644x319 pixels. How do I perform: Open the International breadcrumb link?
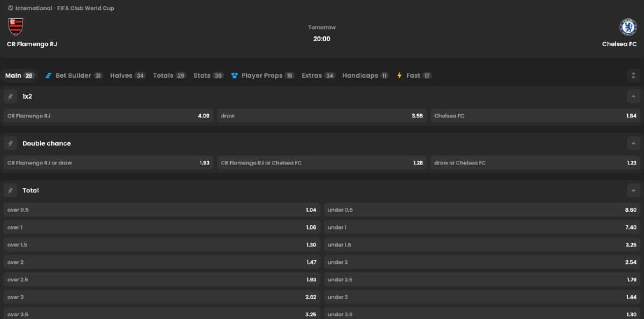point(34,9)
